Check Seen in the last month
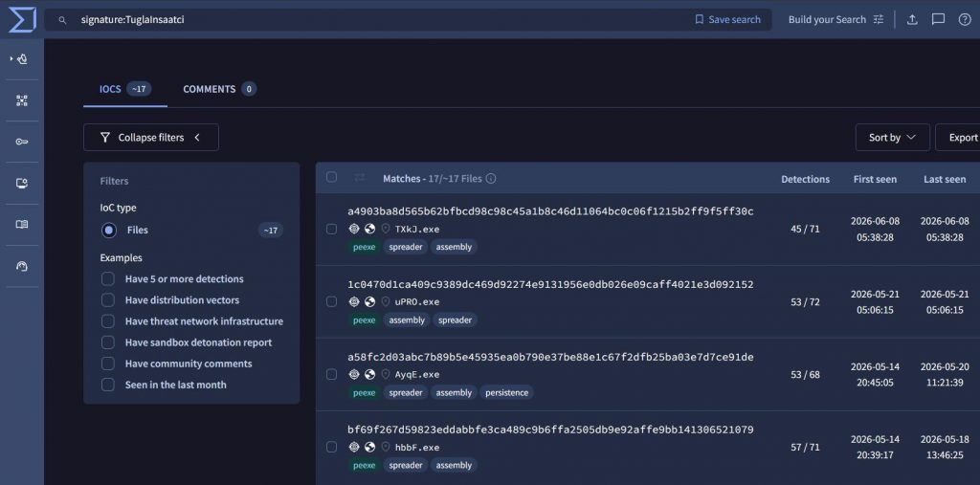Image resolution: width=980 pixels, height=485 pixels. pos(108,385)
